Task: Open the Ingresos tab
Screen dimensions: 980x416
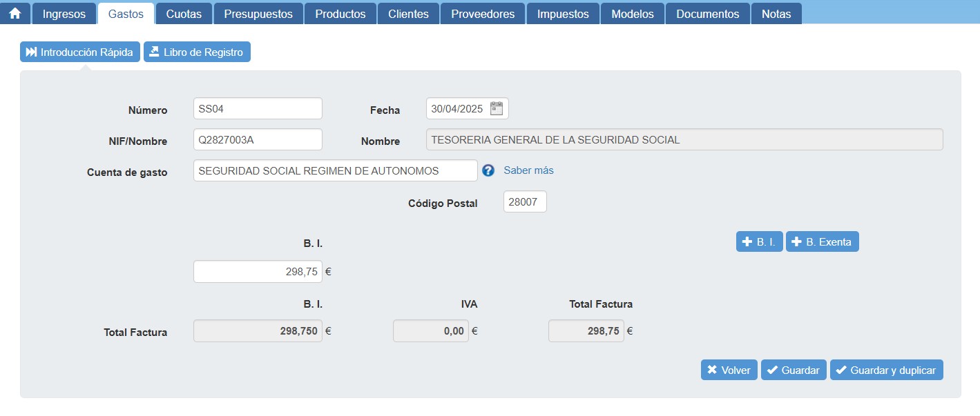Action: (x=64, y=14)
